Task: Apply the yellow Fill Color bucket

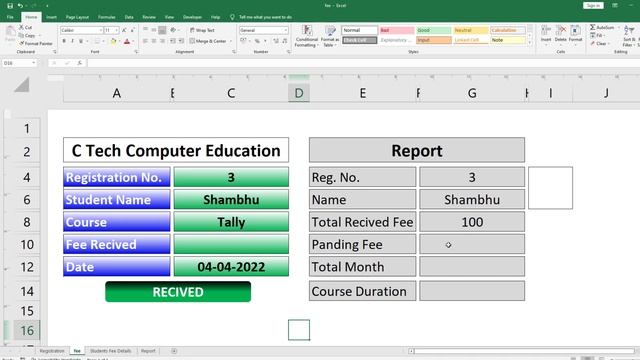Action: [x=113, y=41]
